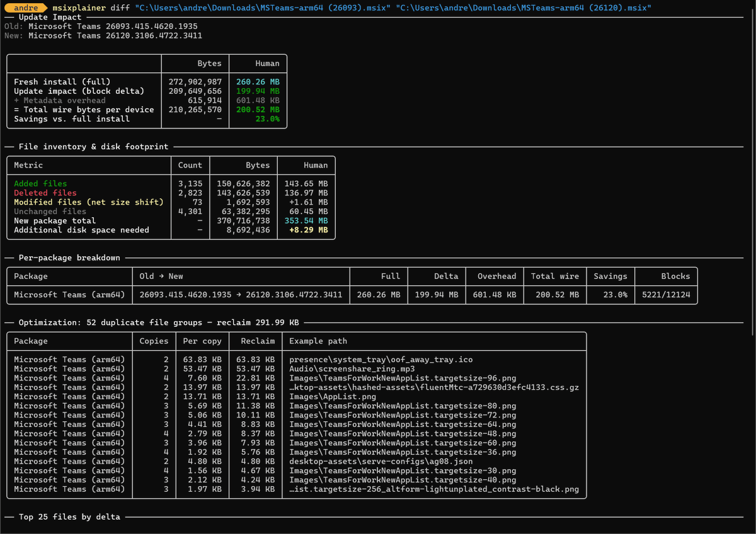Select the count "4,301"
756x534 pixels.
[190, 212]
